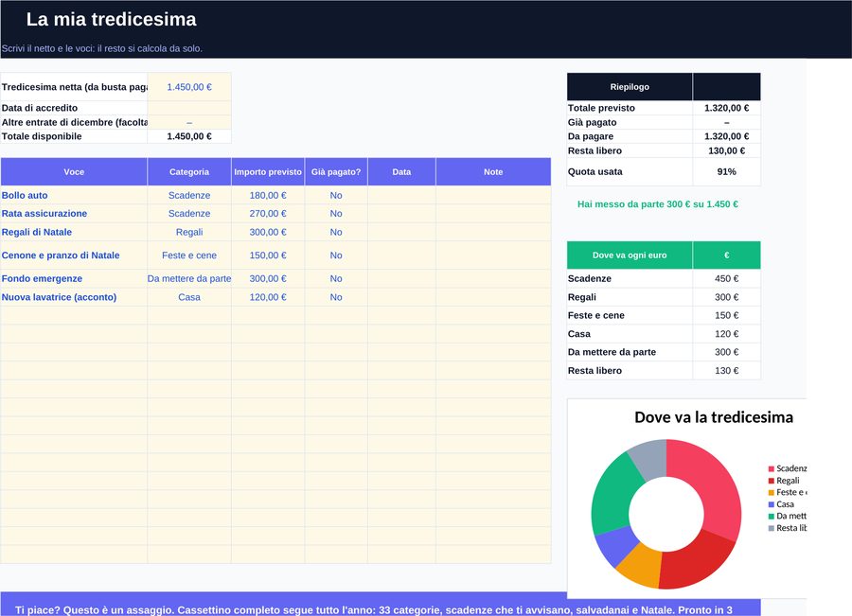This screenshot has width=852, height=616.
Task: Click the Altre entrate di dicembre dash value
Action: pyautogui.click(x=189, y=122)
